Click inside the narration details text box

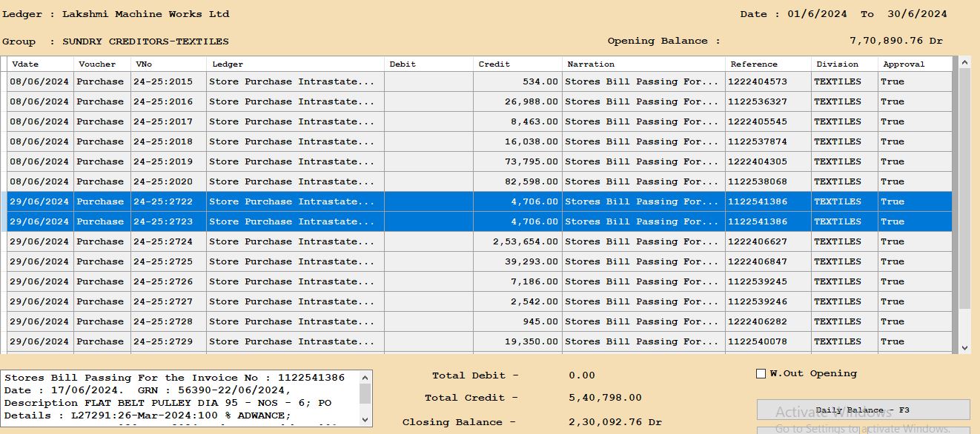pos(178,398)
